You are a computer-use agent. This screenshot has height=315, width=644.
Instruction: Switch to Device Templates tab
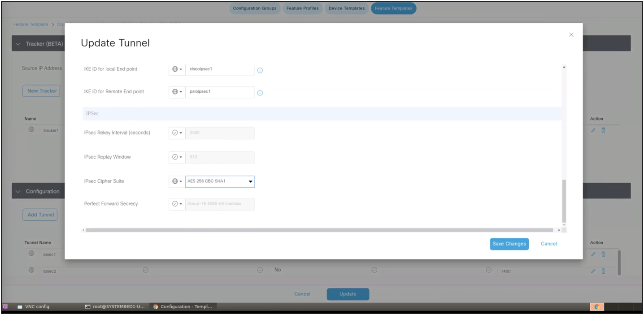(347, 9)
